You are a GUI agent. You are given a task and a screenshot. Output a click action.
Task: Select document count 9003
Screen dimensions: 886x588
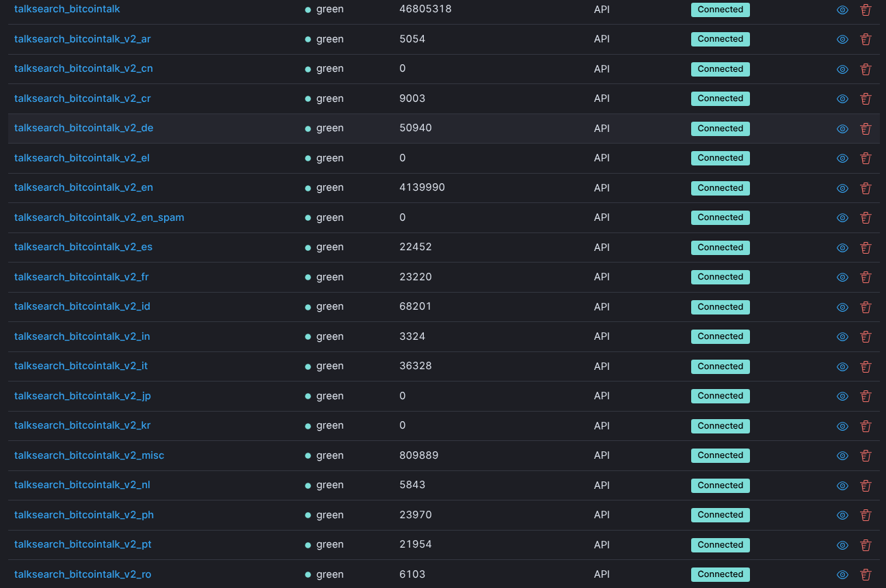[x=412, y=98]
